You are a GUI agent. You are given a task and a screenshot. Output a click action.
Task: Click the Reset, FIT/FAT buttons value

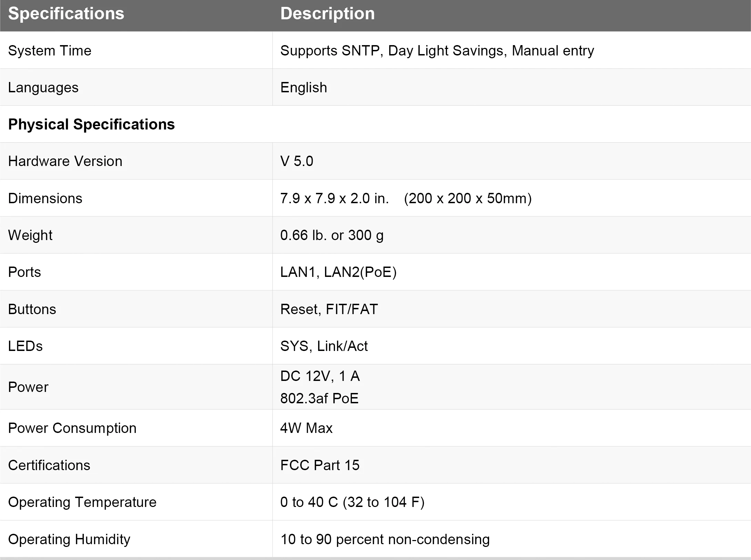click(329, 309)
